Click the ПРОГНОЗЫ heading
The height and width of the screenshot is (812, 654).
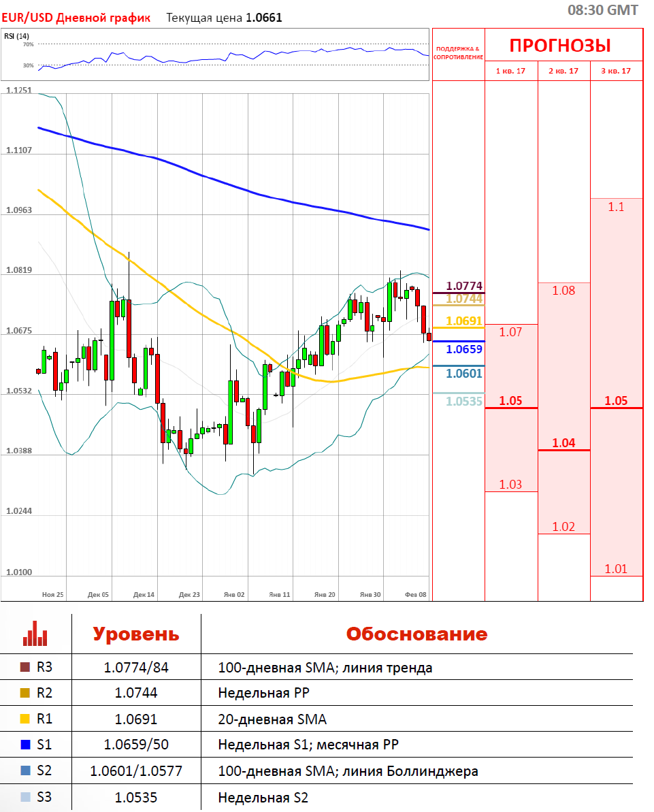(560, 46)
